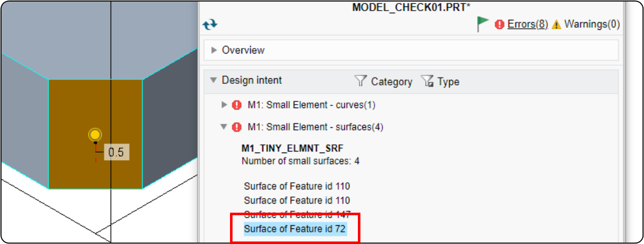Click the Warnings(0) label

(592, 24)
